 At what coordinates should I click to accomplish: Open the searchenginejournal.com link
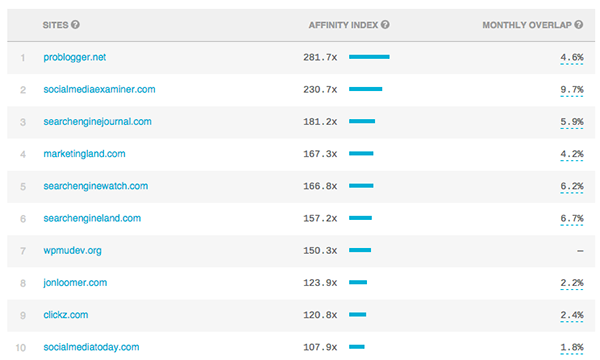click(98, 122)
